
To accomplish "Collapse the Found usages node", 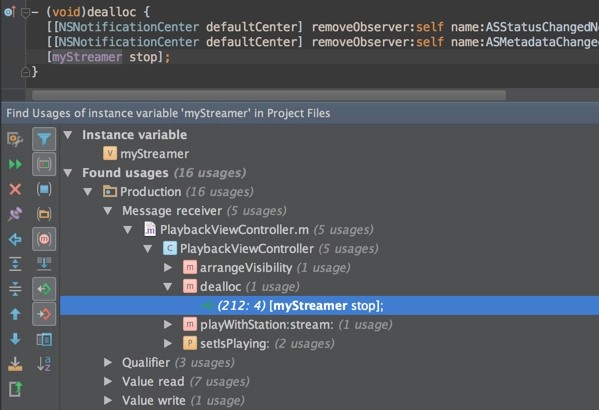I will click(x=68, y=173).
